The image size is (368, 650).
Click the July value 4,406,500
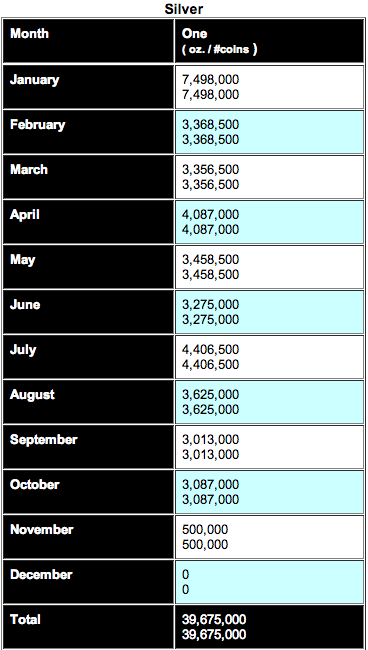[x=211, y=357]
